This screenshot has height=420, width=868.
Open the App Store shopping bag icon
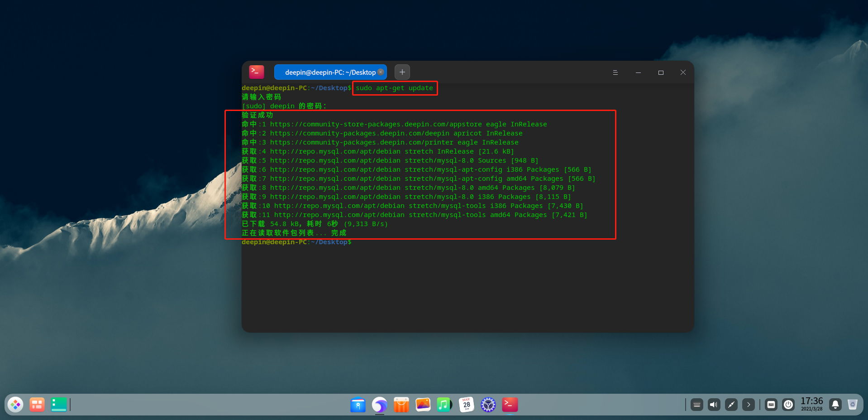(x=401, y=405)
